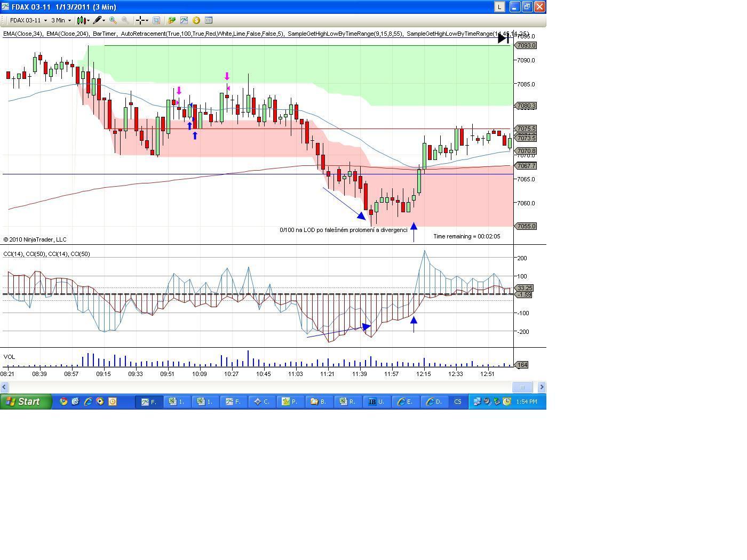
Task: Expand the candlestick chart style dropdown
Action: coord(88,20)
